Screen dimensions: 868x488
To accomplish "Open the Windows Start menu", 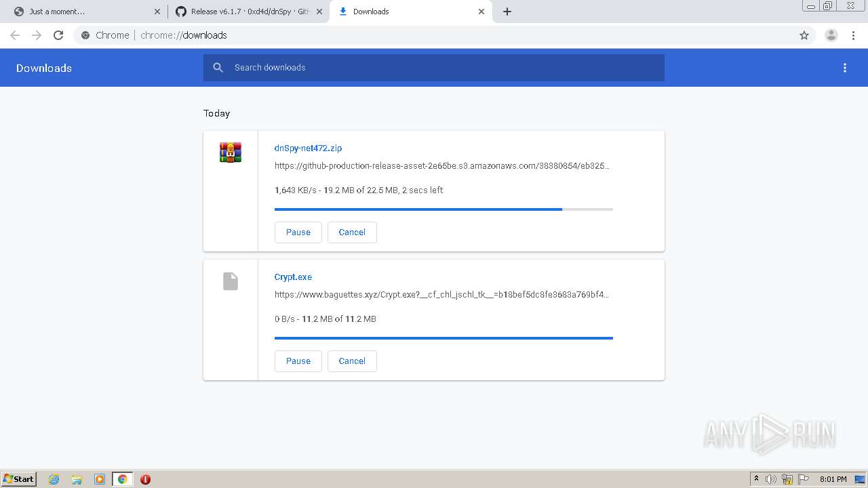I will tap(19, 479).
